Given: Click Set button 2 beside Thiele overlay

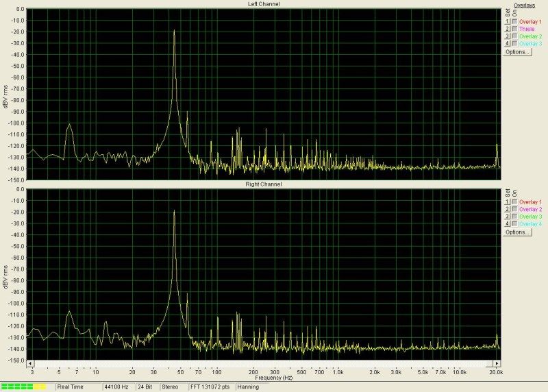Looking at the screenshot, I should (x=507, y=29).
